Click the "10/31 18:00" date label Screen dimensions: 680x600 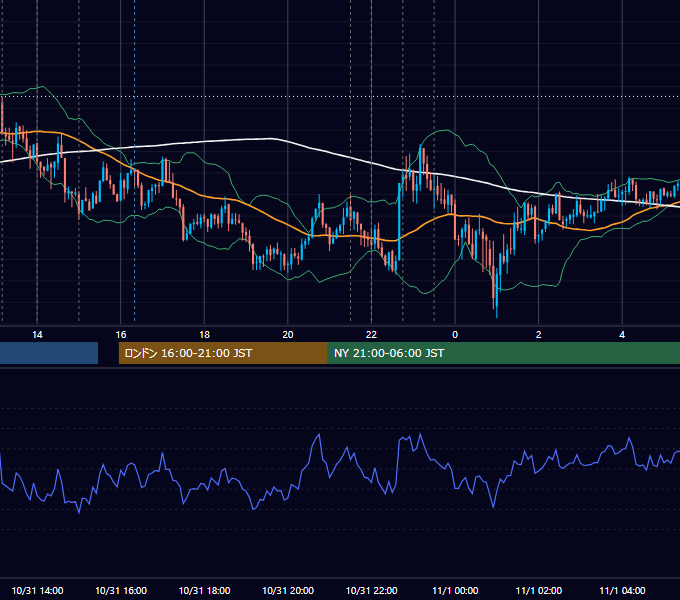pos(204,590)
